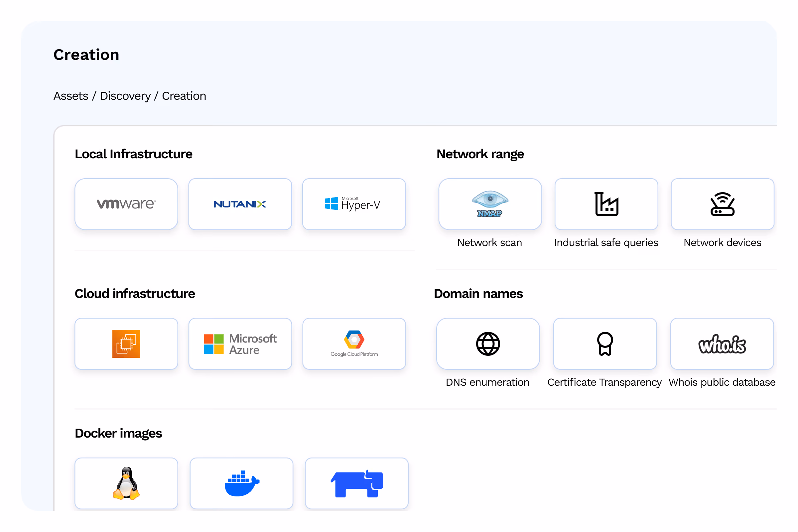Choose the AWS EC2 cloud card
Image resolution: width=798 pixels, height=532 pixels.
[126, 344]
